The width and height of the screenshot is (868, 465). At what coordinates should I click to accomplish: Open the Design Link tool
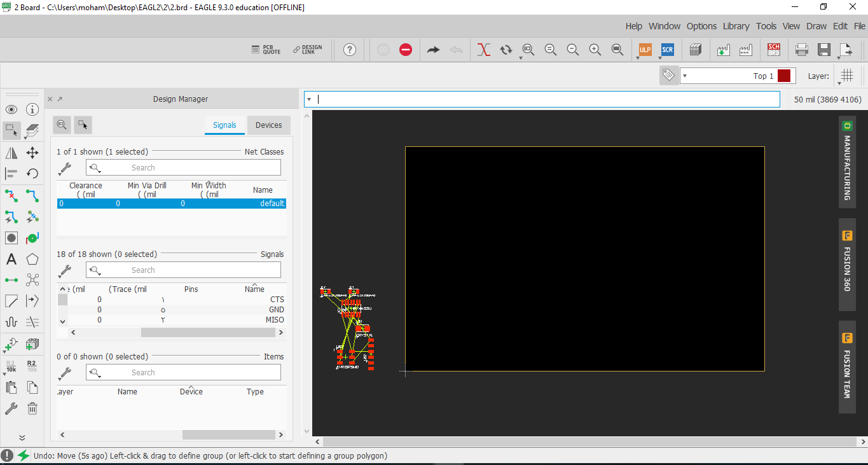coord(308,50)
